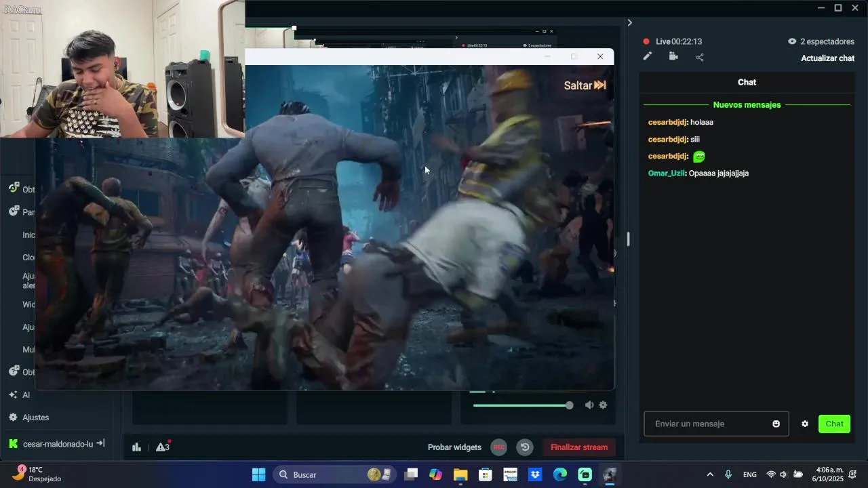
Task: Open the emoji picker in chat input
Action: click(x=776, y=424)
